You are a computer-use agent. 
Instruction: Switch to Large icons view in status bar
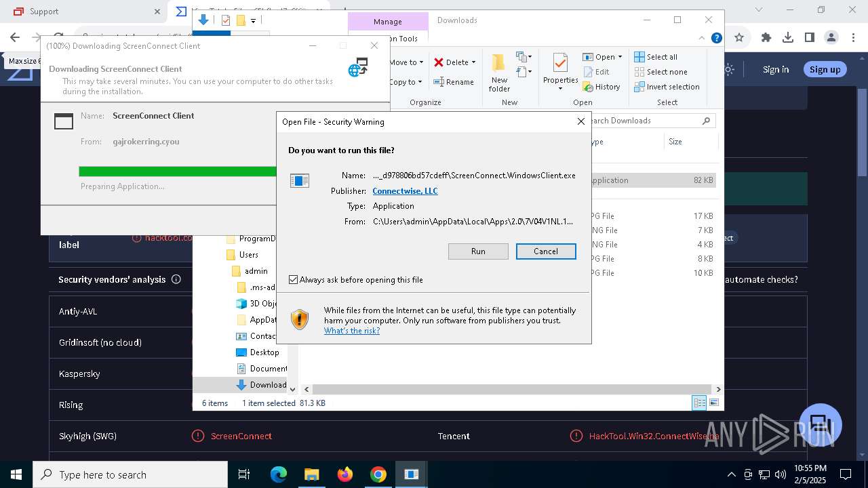tap(713, 403)
